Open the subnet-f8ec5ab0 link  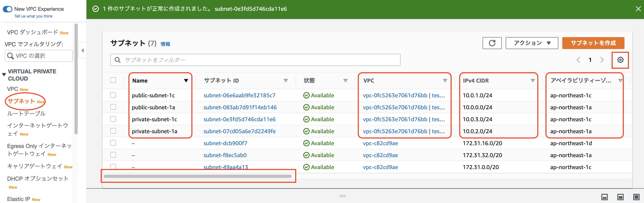pyautogui.click(x=225, y=155)
